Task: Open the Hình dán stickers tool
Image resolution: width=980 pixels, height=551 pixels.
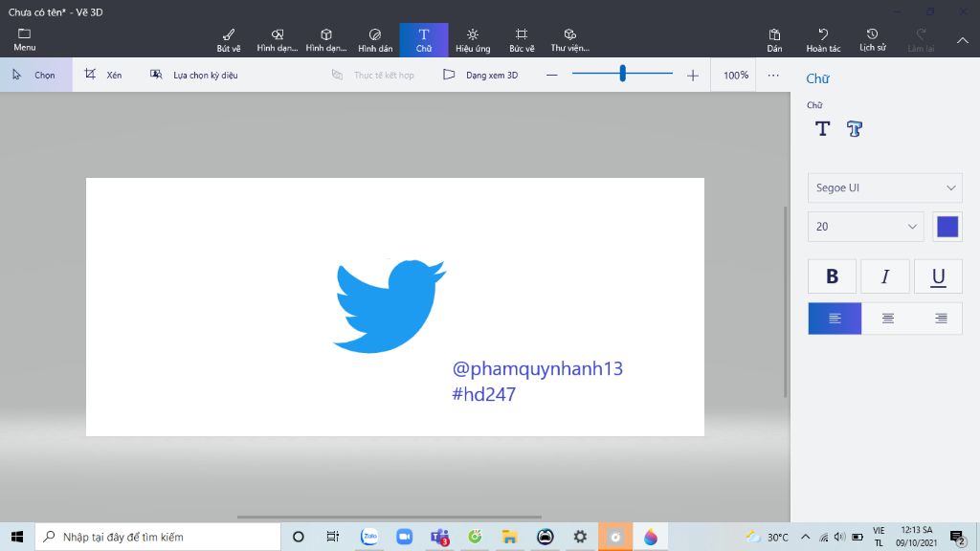Action: pos(375,40)
